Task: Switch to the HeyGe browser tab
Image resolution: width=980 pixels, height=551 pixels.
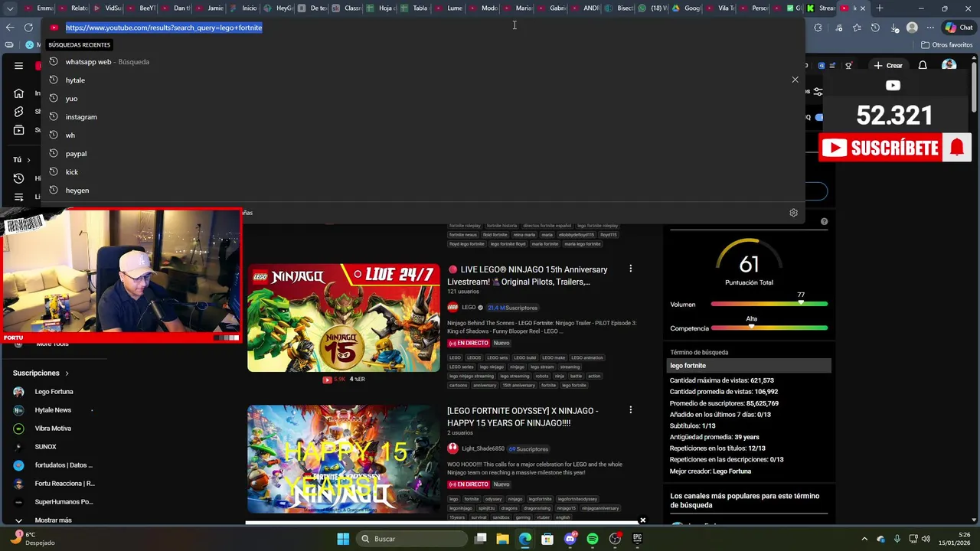Action: (x=279, y=8)
